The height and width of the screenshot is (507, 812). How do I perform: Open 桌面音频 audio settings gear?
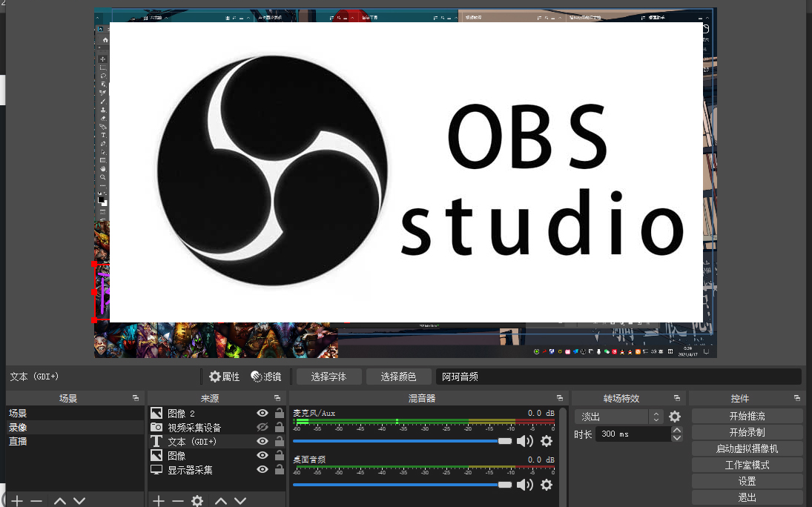[547, 485]
